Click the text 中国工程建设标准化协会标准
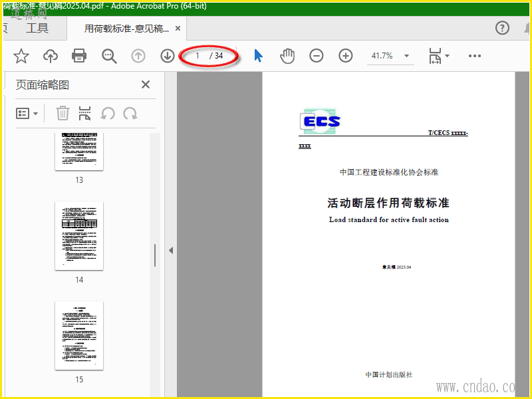Viewport: 532px width, 399px height. [389, 172]
